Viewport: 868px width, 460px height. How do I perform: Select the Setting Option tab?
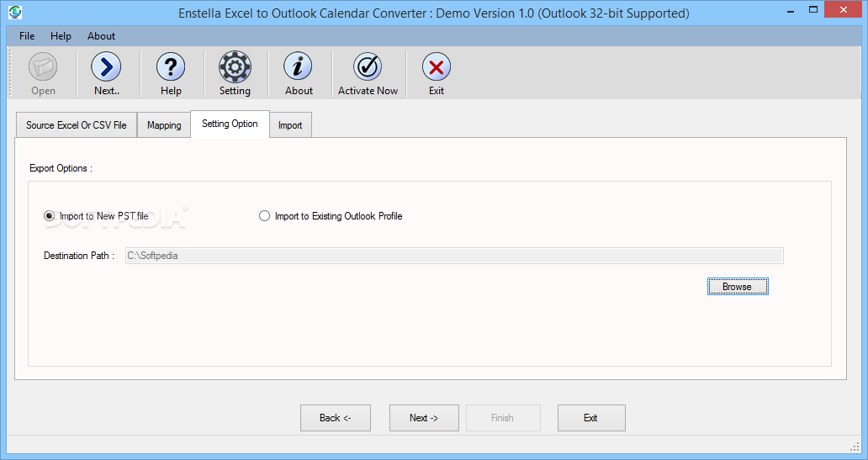click(230, 124)
